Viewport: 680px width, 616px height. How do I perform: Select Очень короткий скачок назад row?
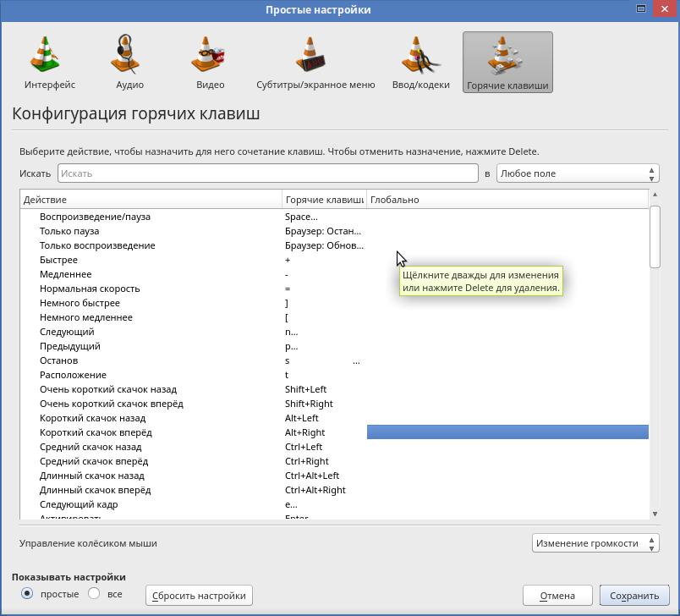coord(334,389)
